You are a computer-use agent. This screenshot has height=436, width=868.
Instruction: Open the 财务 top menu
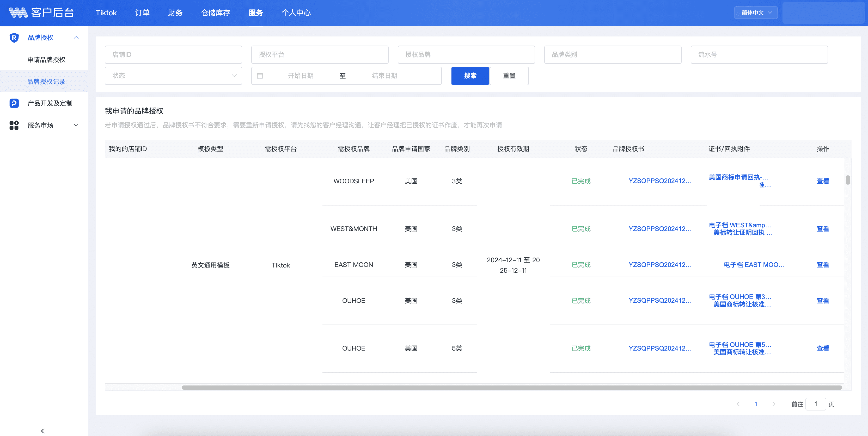(x=175, y=13)
